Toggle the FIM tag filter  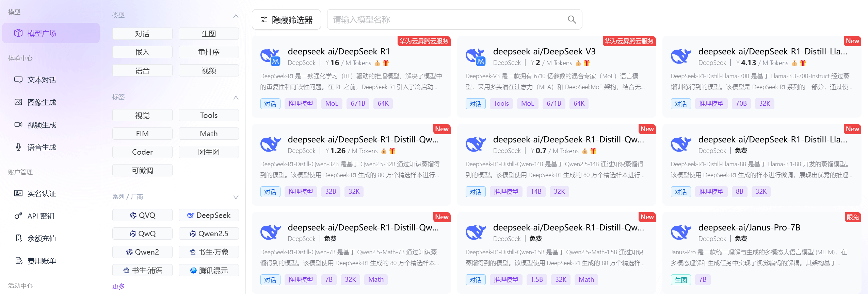[142, 134]
